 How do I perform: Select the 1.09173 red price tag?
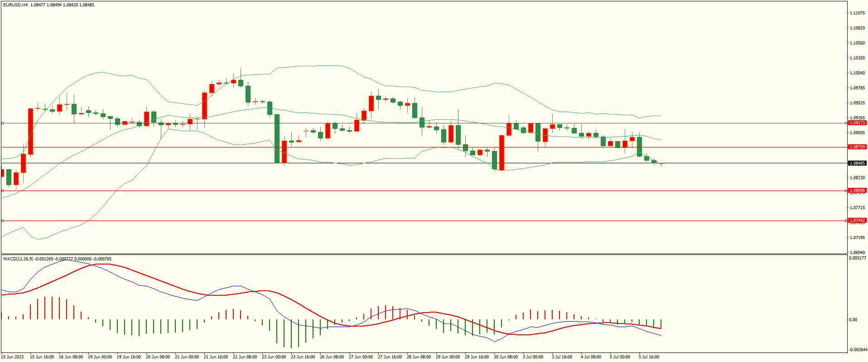(x=857, y=123)
